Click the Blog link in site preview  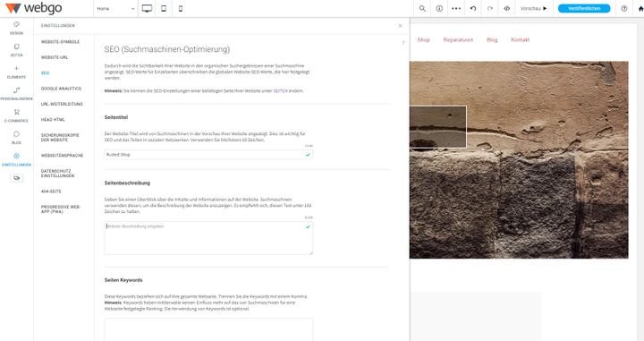click(492, 40)
